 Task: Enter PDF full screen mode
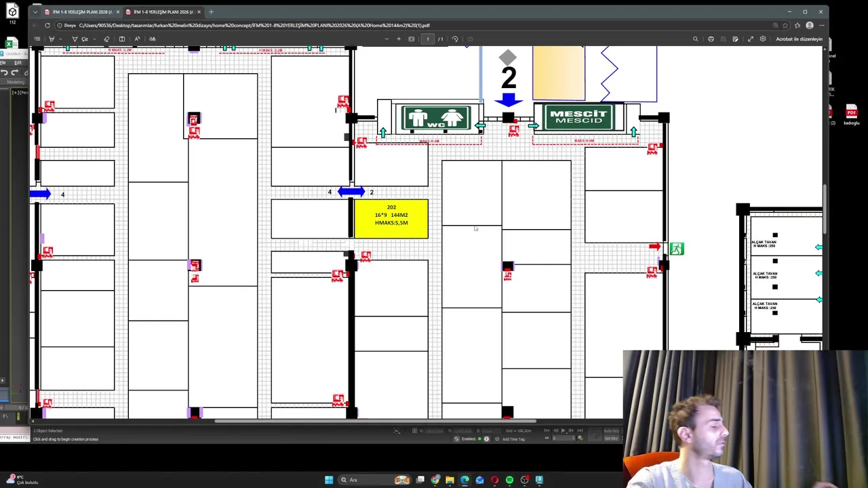pos(751,39)
